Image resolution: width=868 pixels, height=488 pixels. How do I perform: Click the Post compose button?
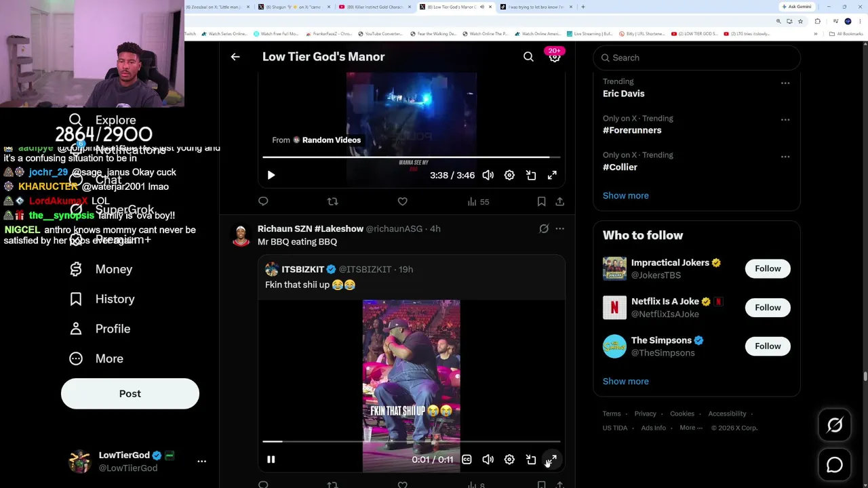click(130, 394)
